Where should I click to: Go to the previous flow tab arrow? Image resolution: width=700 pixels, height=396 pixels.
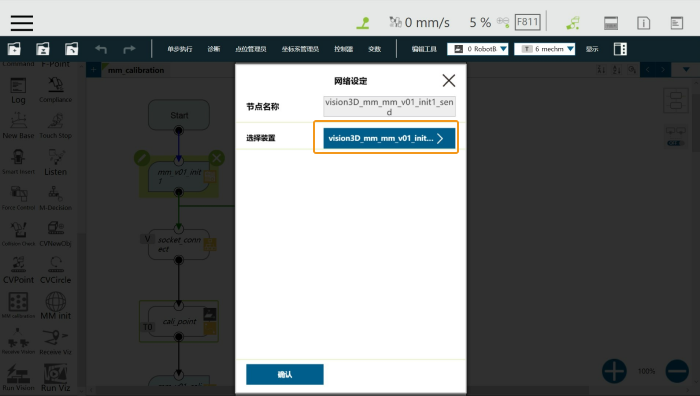648,70
